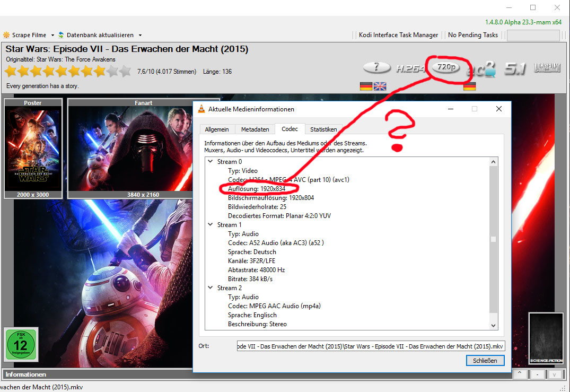
Task: Open the Scrape Filme menu
Action: point(25,35)
